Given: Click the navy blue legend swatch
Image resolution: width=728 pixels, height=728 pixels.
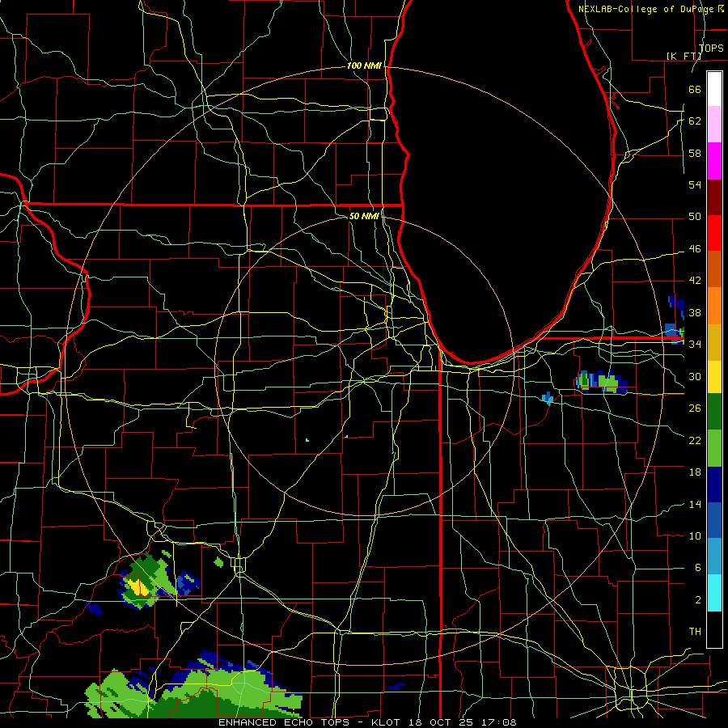Looking at the screenshot, I should (x=714, y=485).
